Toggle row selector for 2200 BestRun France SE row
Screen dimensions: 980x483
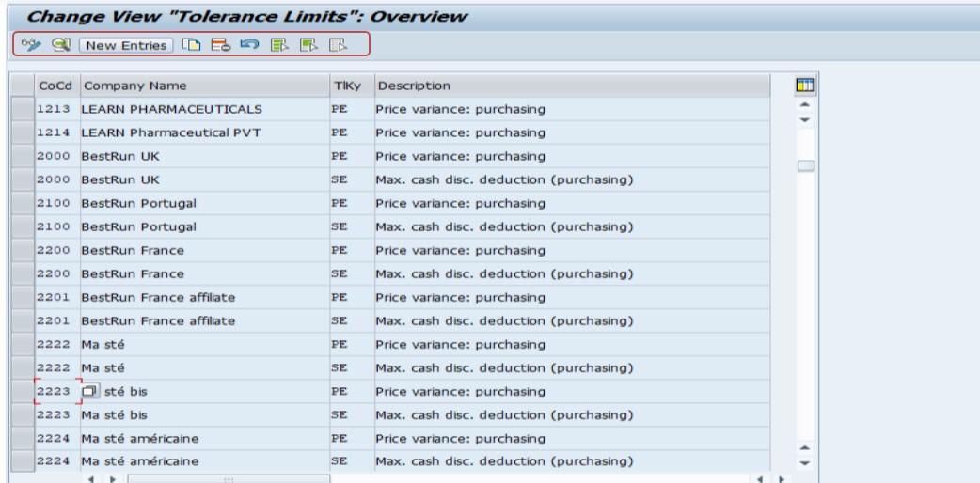pos(24,273)
